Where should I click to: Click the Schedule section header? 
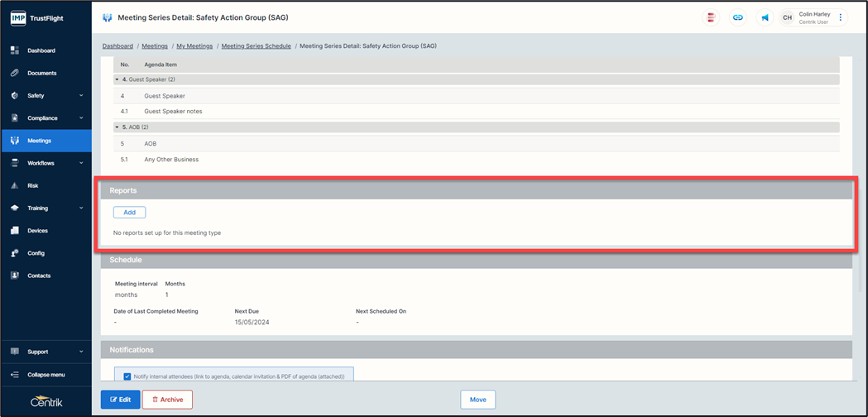click(x=476, y=260)
